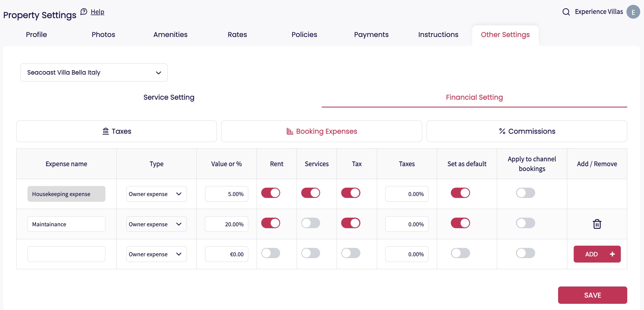Switch to the Rates tab
This screenshot has height=310, width=644.
pos(237,35)
